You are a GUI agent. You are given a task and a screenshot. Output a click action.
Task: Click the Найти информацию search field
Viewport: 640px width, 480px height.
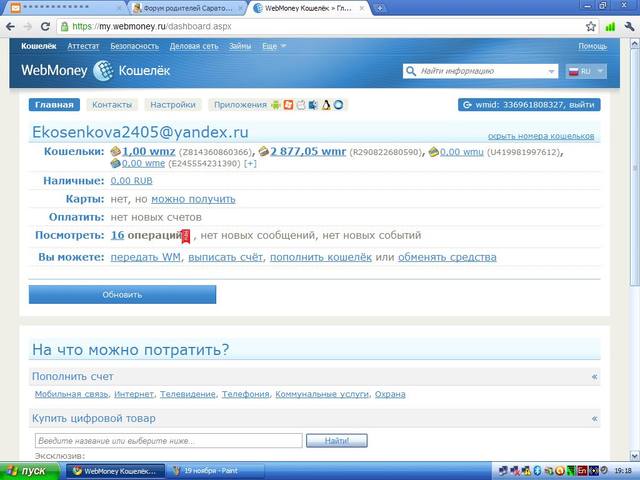pos(480,71)
